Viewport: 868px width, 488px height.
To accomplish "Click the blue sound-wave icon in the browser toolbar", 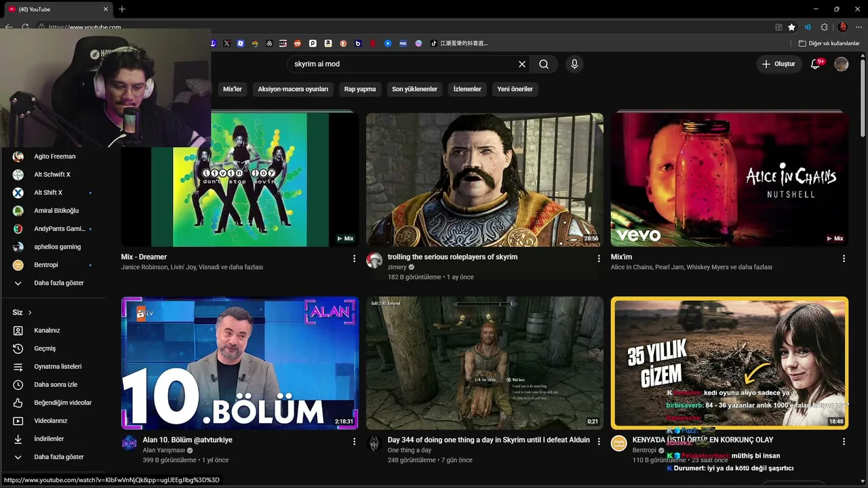I will pyautogui.click(x=808, y=27).
